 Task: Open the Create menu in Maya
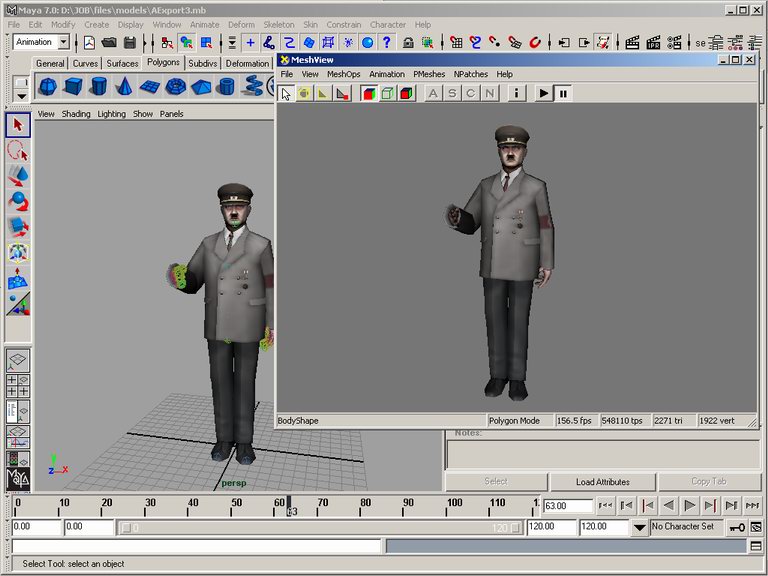point(96,24)
